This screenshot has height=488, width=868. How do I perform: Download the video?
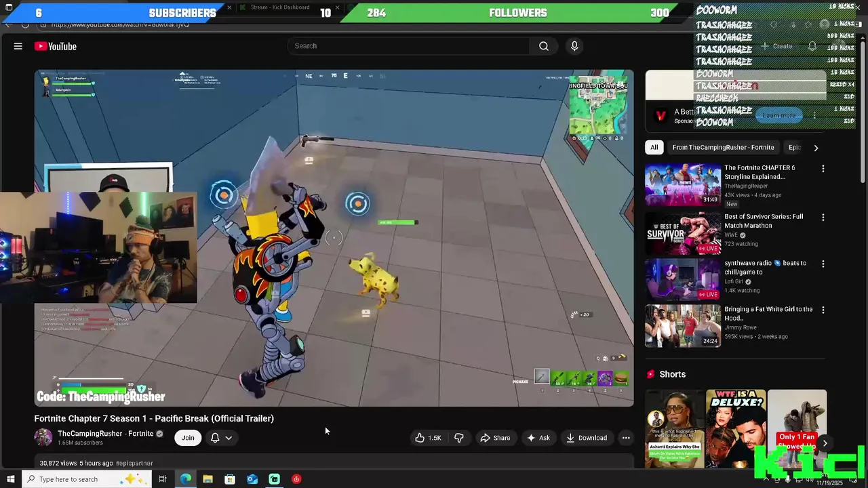point(587,438)
